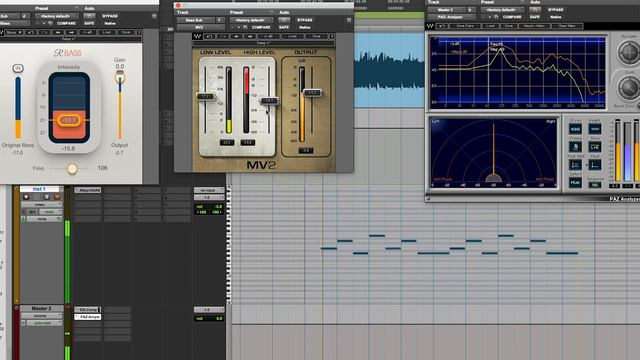This screenshot has height=360, width=640.
Task: Click COMPARE in the RBass plugin header
Action: point(66,23)
